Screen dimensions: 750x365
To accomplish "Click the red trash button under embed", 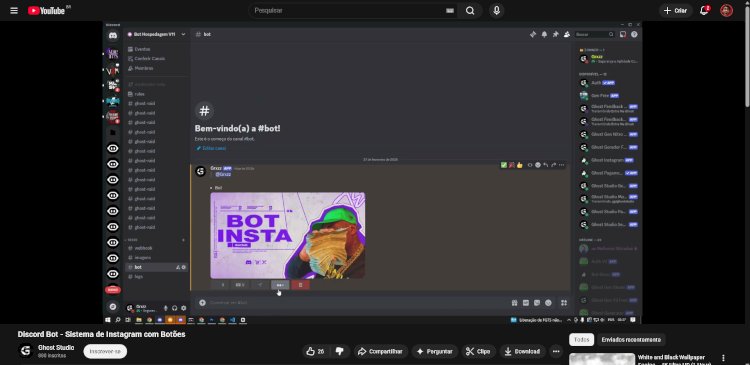I will coord(300,285).
